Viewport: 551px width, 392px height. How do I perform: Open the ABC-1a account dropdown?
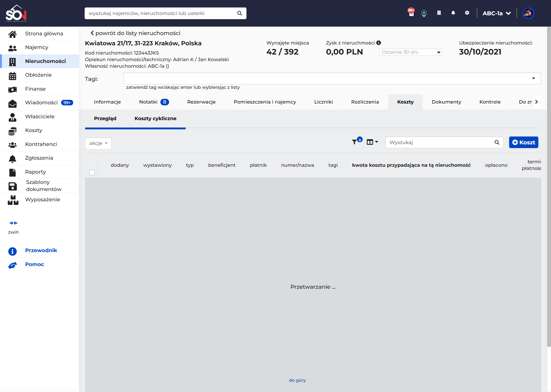point(496,13)
